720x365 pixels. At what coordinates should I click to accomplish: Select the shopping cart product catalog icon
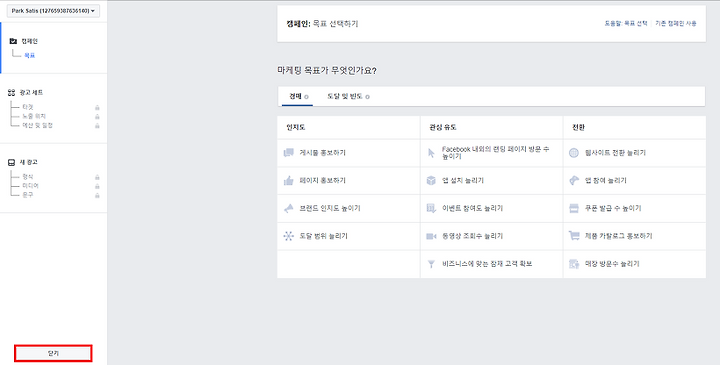pos(574,236)
